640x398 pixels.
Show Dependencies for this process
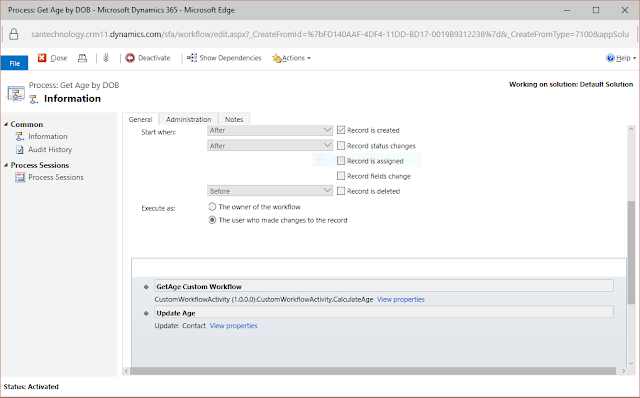point(224,58)
